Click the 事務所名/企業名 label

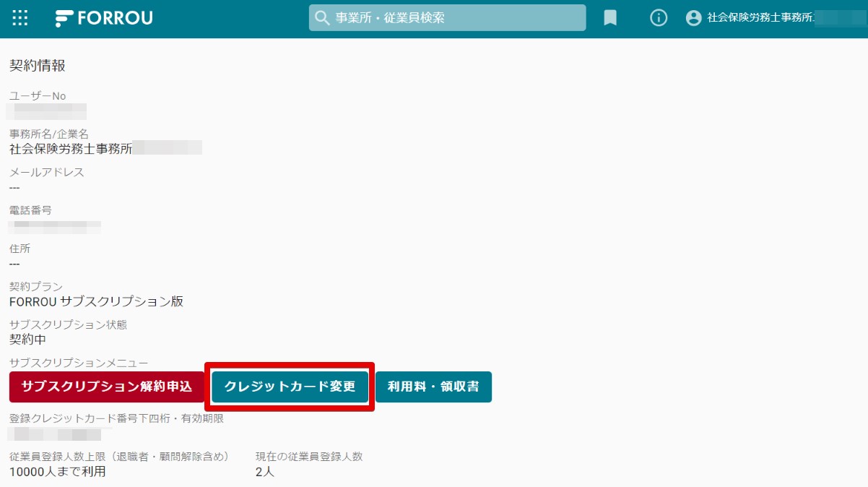(49, 134)
